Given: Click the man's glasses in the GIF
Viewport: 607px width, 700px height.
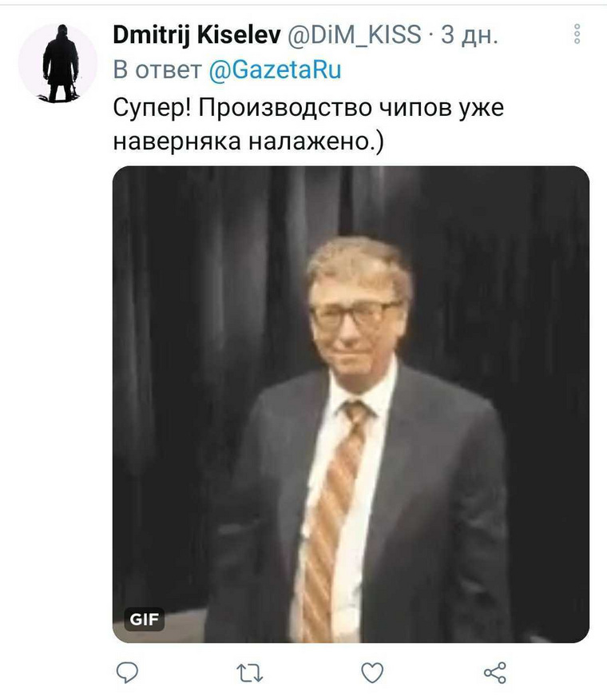Looking at the screenshot, I should [x=355, y=313].
